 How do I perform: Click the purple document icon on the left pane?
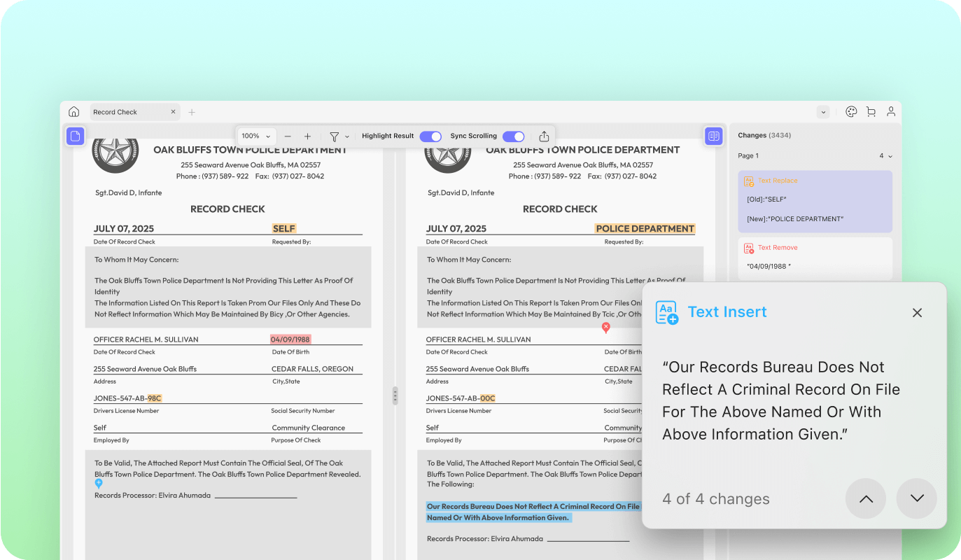pyautogui.click(x=76, y=136)
